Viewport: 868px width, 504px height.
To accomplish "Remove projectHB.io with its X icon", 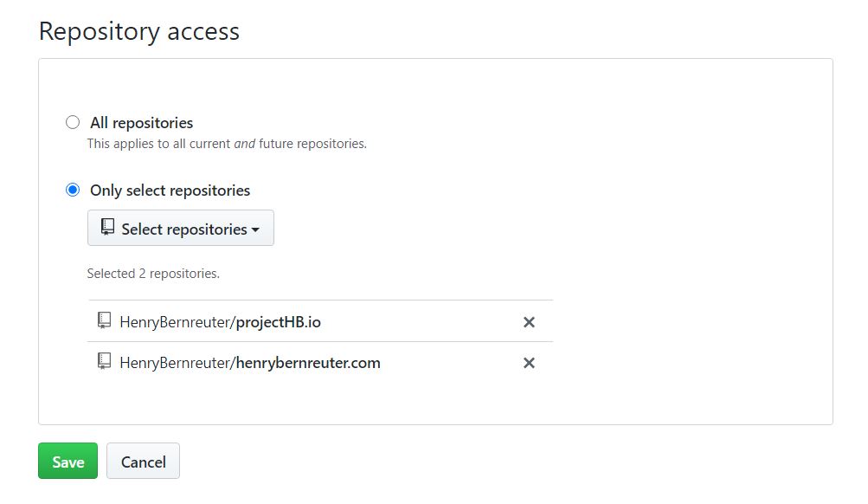I will [530, 322].
